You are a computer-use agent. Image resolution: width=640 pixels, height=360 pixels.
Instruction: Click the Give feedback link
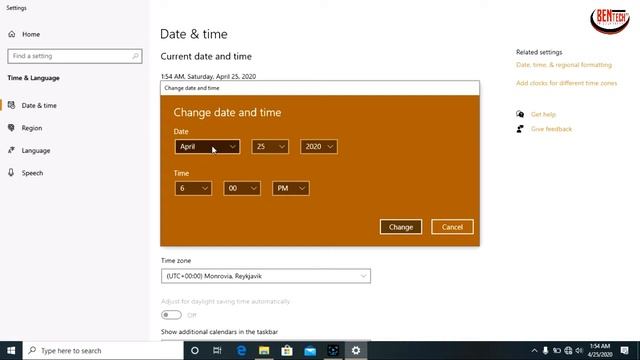coord(551,129)
